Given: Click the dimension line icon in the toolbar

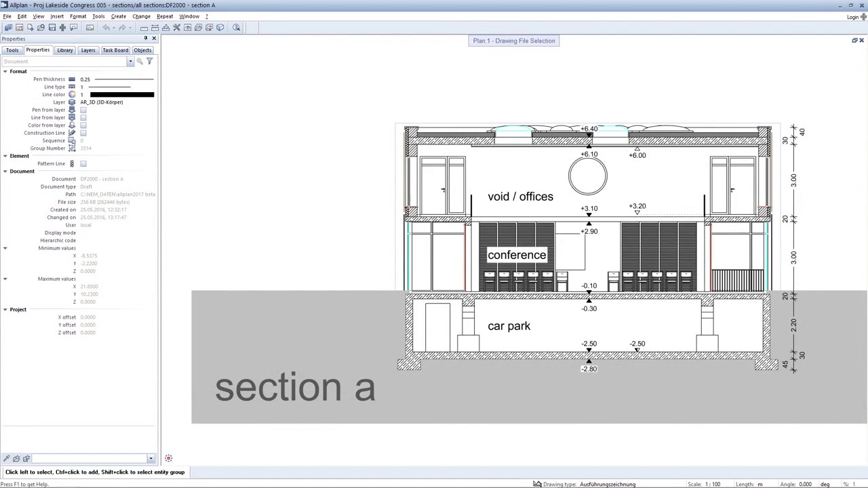Looking at the screenshot, I should [155, 28].
